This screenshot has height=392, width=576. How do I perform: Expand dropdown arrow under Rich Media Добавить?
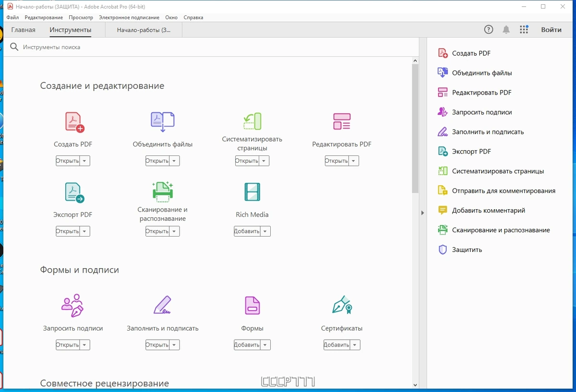(265, 232)
